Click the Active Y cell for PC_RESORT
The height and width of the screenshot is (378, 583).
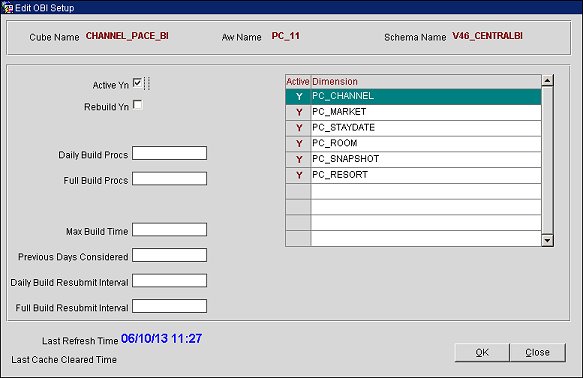click(x=298, y=175)
